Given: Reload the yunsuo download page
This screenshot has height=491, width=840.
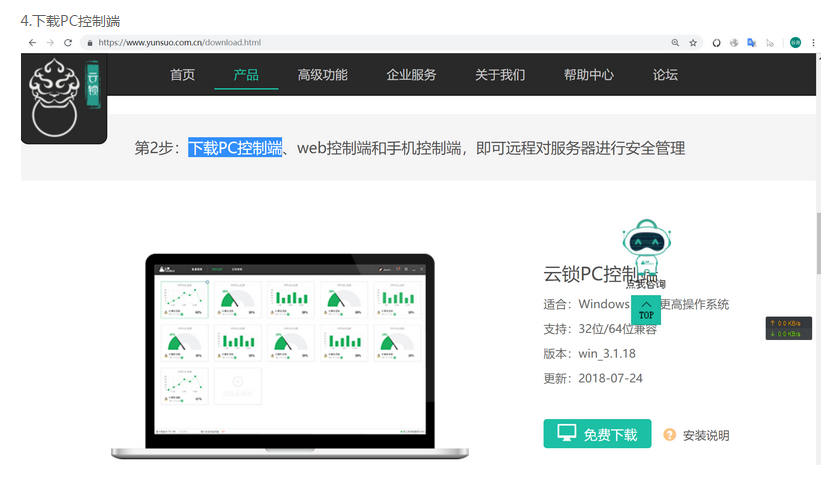Looking at the screenshot, I should 68,42.
